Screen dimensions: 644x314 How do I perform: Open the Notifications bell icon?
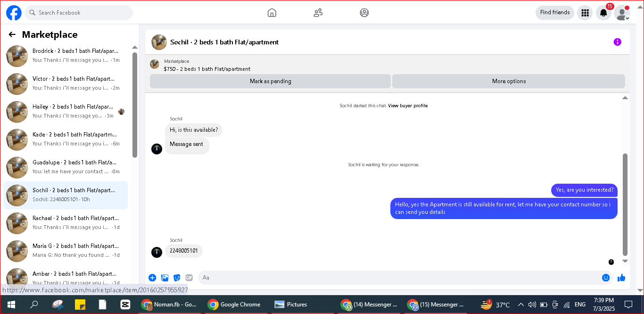tap(603, 13)
